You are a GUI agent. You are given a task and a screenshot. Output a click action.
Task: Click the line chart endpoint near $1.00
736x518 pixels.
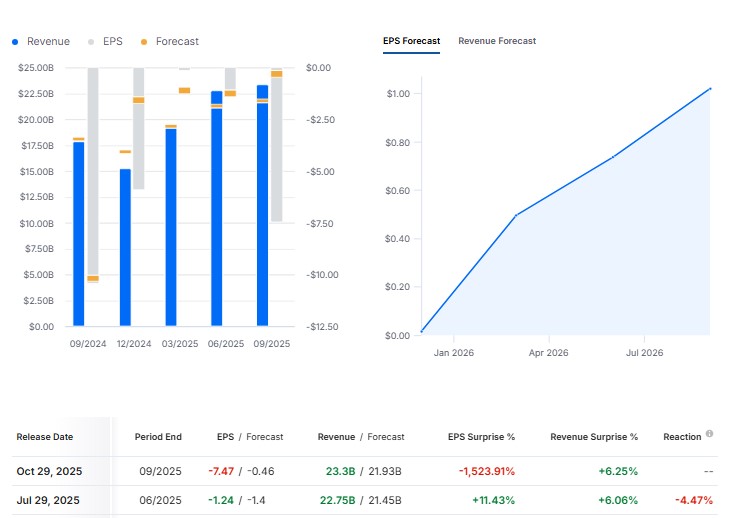coord(709,89)
